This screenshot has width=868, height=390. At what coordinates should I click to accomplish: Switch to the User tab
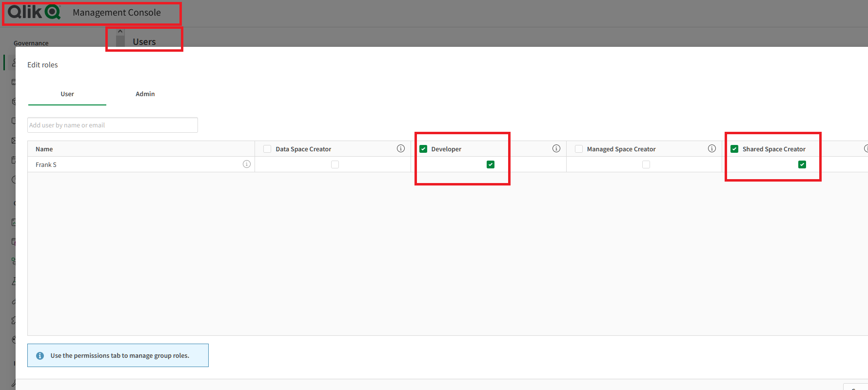67,94
